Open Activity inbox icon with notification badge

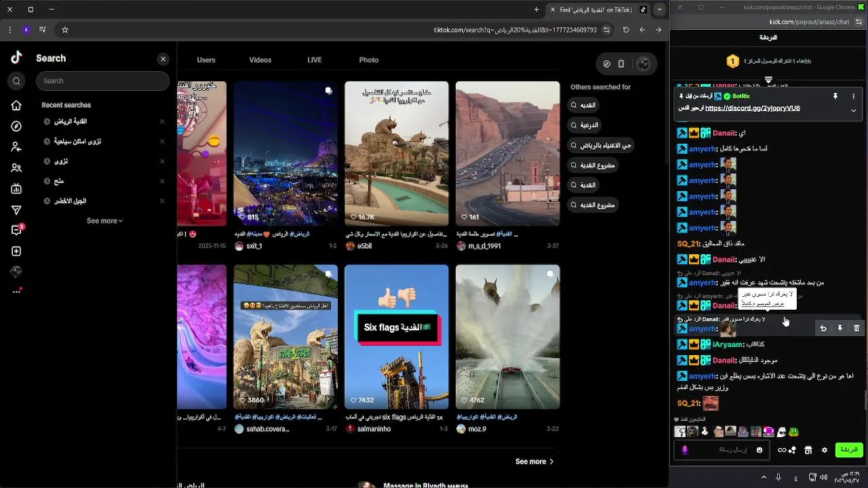coord(16,230)
